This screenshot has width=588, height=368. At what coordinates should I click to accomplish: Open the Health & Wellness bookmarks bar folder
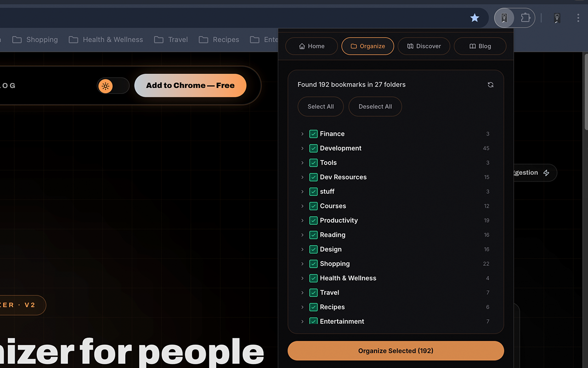pyautogui.click(x=106, y=40)
